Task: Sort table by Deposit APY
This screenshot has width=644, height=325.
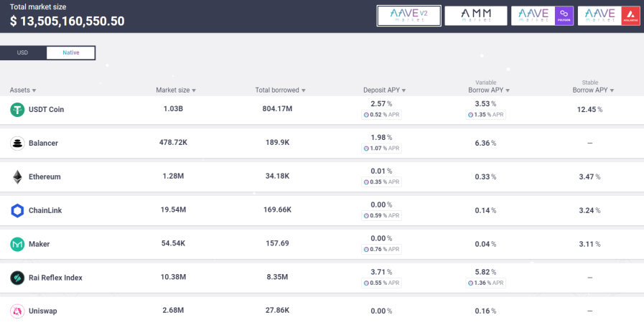Action: pyautogui.click(x=384, y=90)
